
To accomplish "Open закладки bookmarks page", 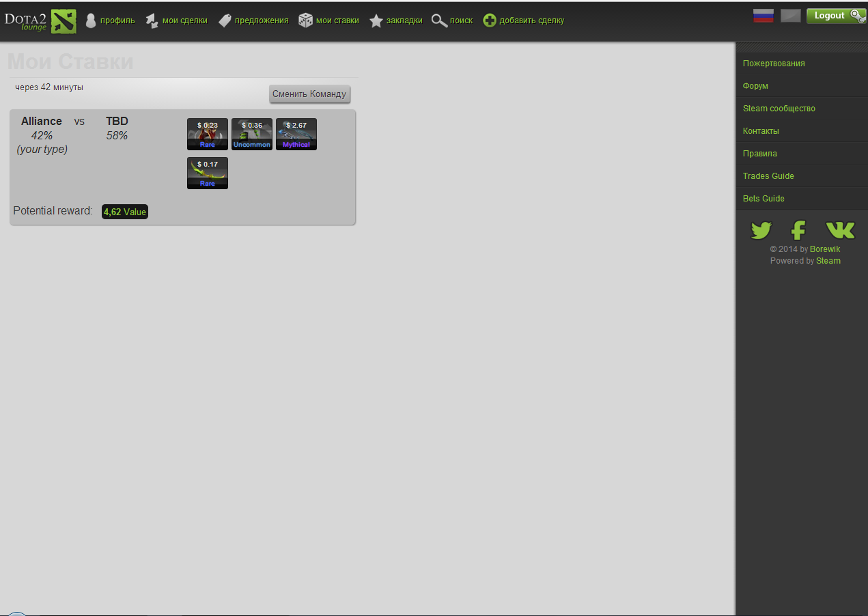I will pyautogui.click(x=404, y=20).
